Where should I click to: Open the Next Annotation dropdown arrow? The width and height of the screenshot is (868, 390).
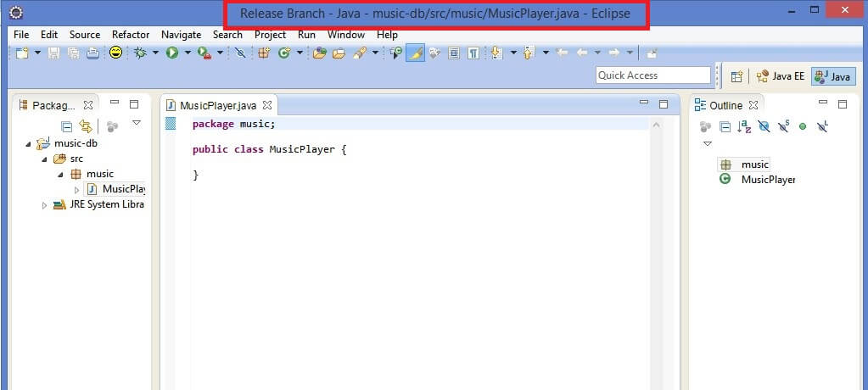513,53
